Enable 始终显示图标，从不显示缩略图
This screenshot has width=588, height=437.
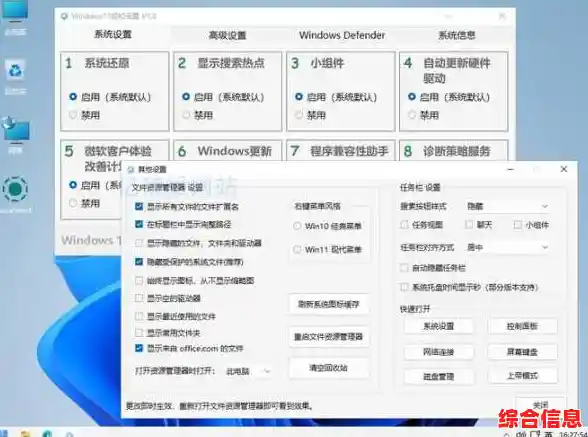coord(139,280)
